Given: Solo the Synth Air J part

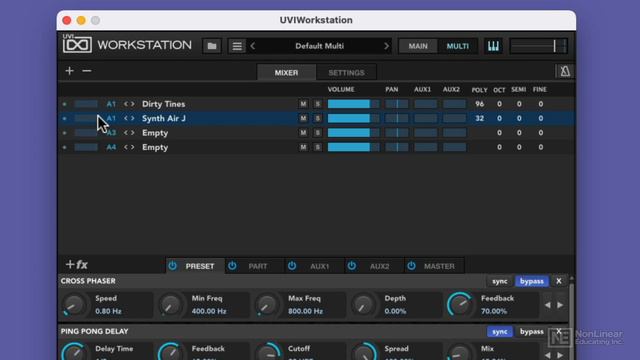Looking at the screenshot, I should click(318, 118).
